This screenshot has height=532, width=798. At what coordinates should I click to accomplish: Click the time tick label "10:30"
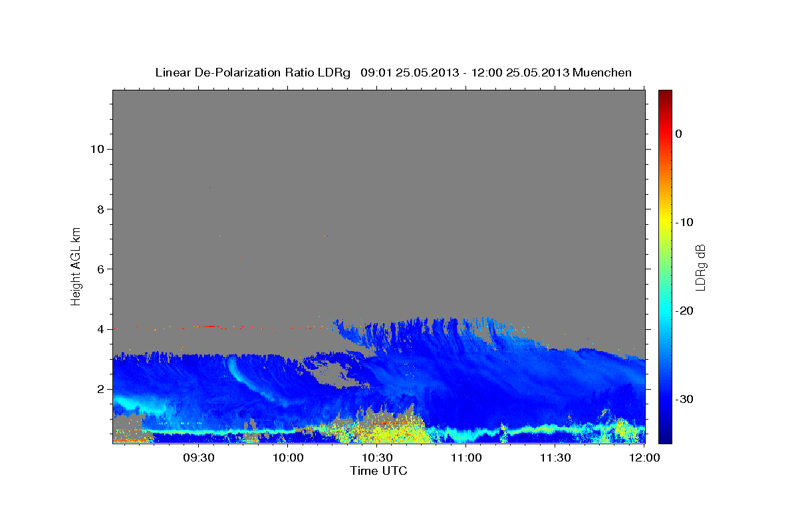tap(377, 458)
